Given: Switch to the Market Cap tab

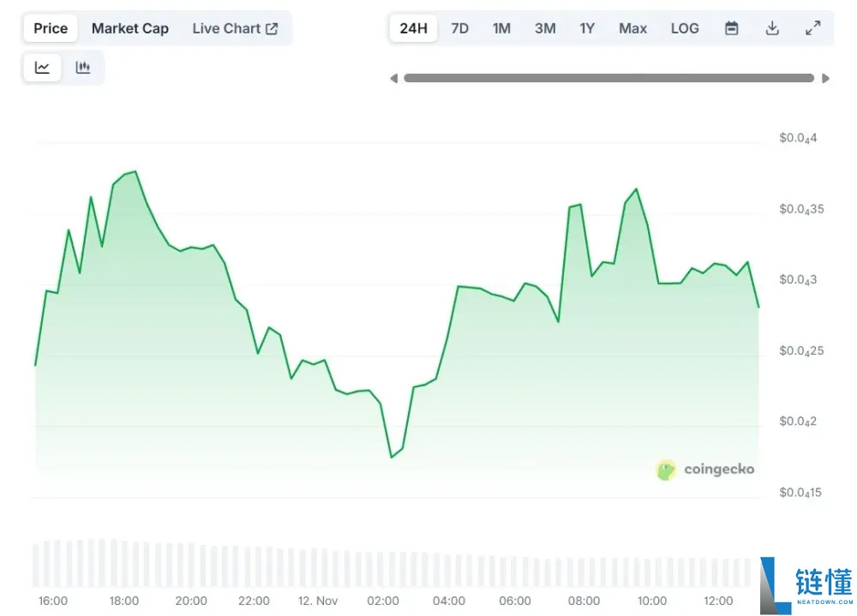Looking at the screenshot, I should (130, 28).
